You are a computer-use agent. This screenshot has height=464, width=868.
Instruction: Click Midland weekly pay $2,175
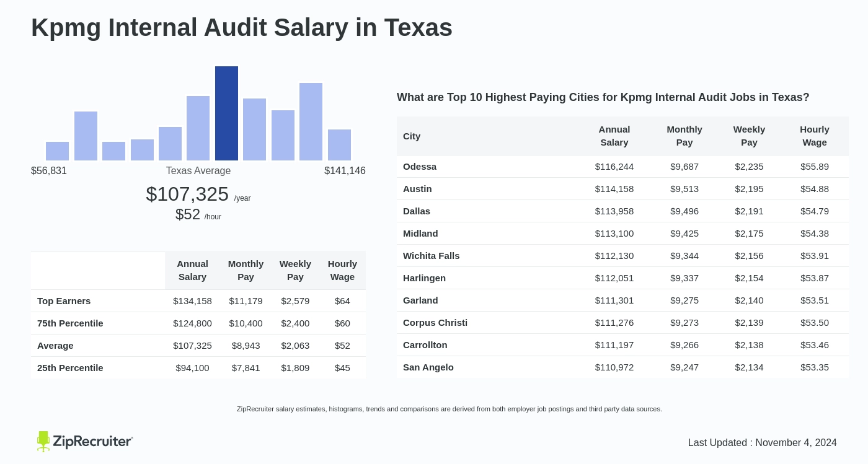click(749, 234)
